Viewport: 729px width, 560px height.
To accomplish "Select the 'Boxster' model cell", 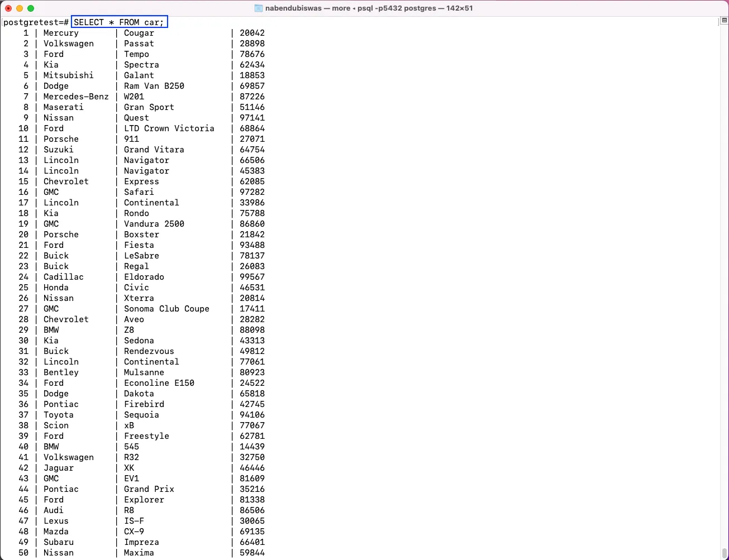I will click(x=141, y=234).
